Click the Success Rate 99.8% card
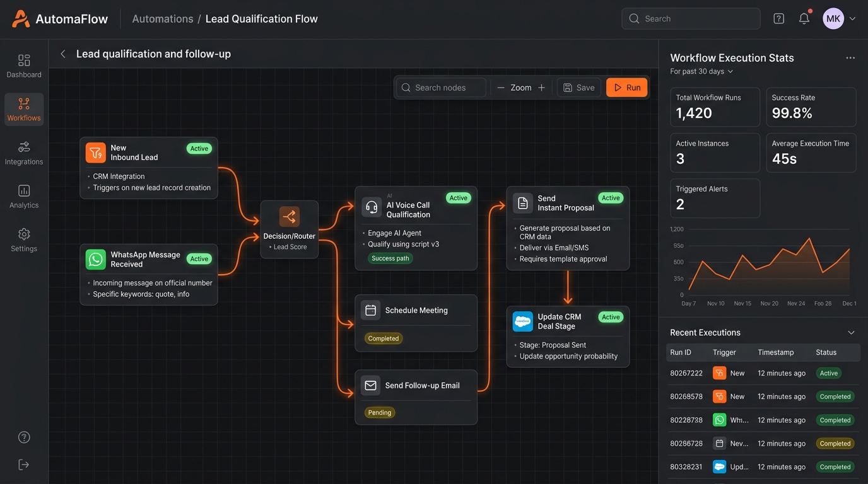Viewport: 868px width, 484px height. (811, 107)
